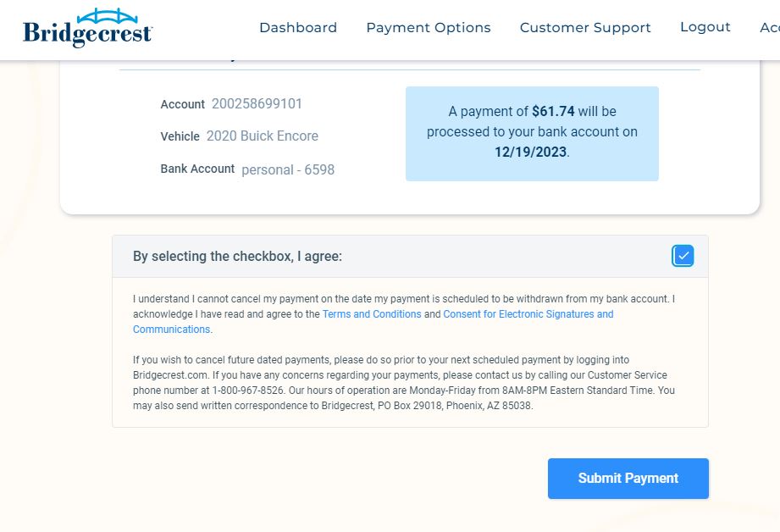Open the Terms and Conditions link

point(372,314)
